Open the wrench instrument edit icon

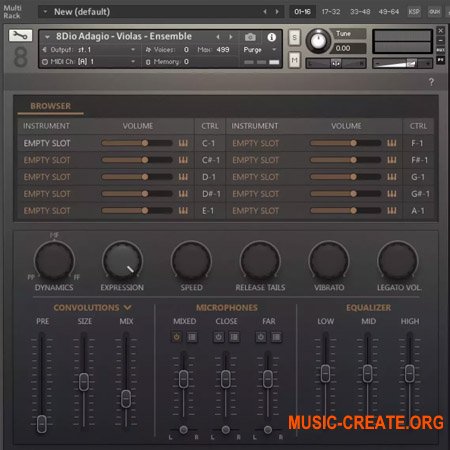20,35
